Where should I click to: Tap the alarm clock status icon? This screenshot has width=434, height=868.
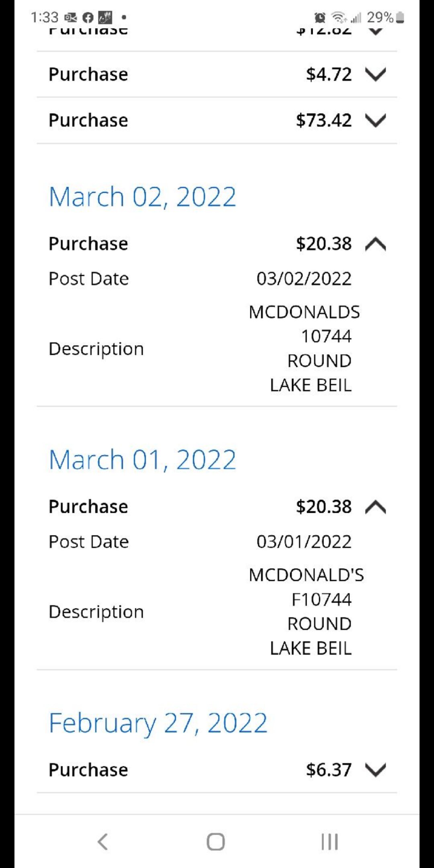pyautogui.click(x=320, y=18)
